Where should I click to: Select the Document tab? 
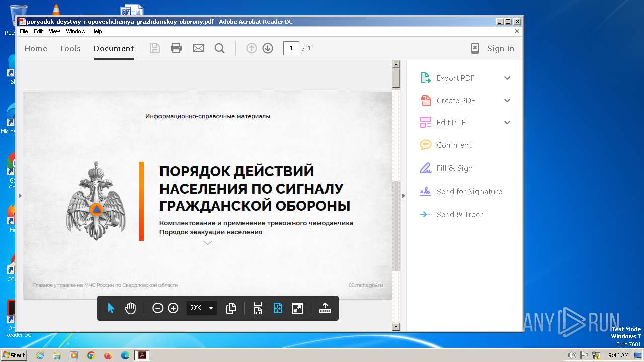114,48
